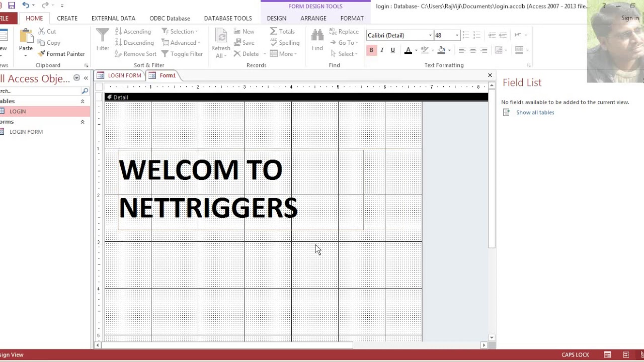Apply the background fill bucket color

point(441,50)
